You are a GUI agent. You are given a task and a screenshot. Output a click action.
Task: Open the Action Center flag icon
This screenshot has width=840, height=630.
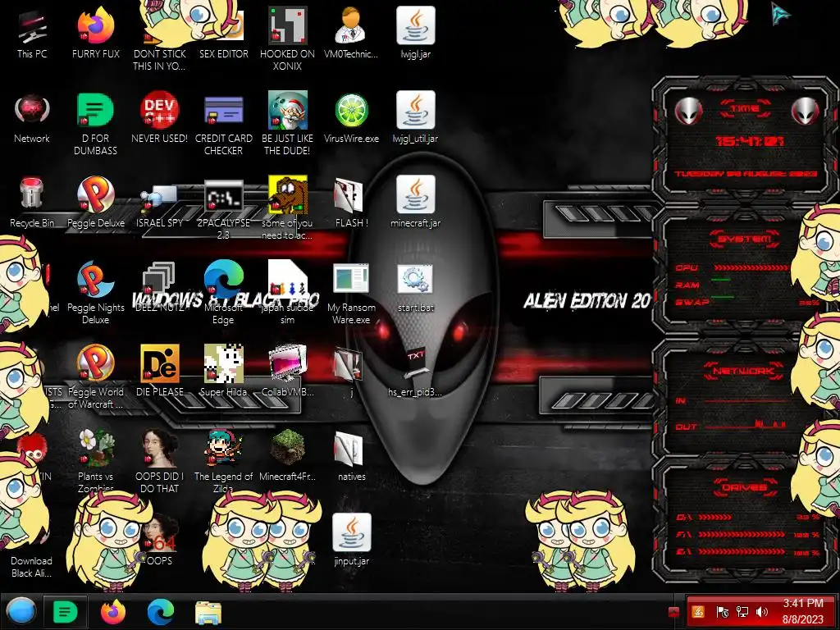(722, 611)
